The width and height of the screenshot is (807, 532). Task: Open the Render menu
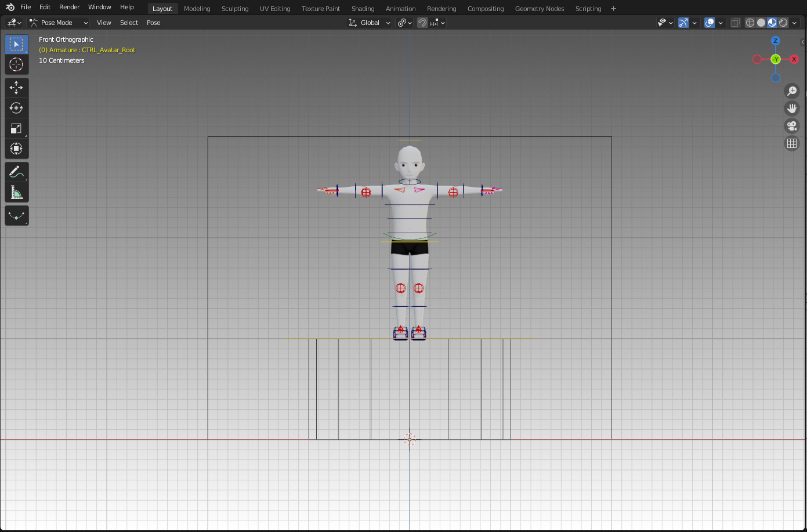pyautogui.click(x=70, y=7)
